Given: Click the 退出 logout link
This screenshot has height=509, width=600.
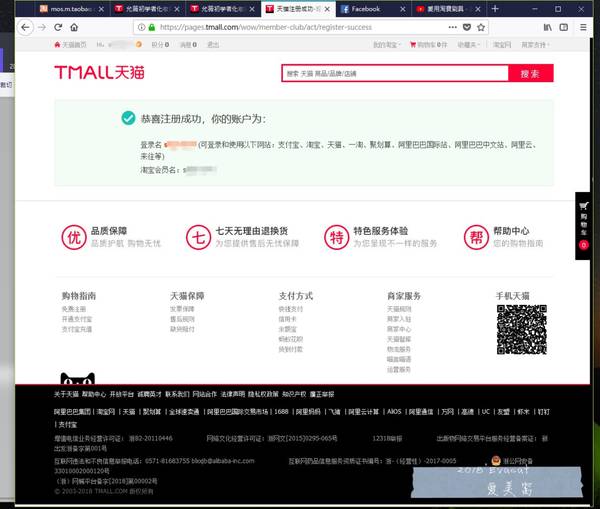Looking at the screenshot, I should (x=213, y=45).
